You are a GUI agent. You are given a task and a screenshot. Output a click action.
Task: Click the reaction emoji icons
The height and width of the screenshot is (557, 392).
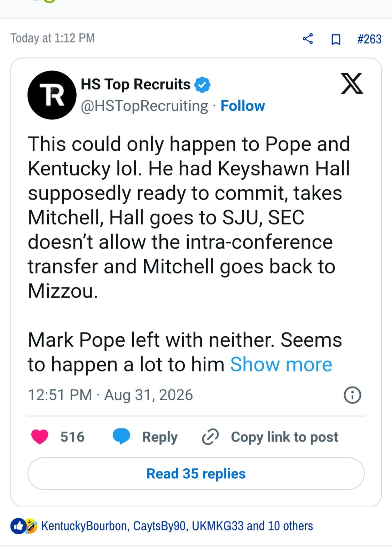[24, 526]
